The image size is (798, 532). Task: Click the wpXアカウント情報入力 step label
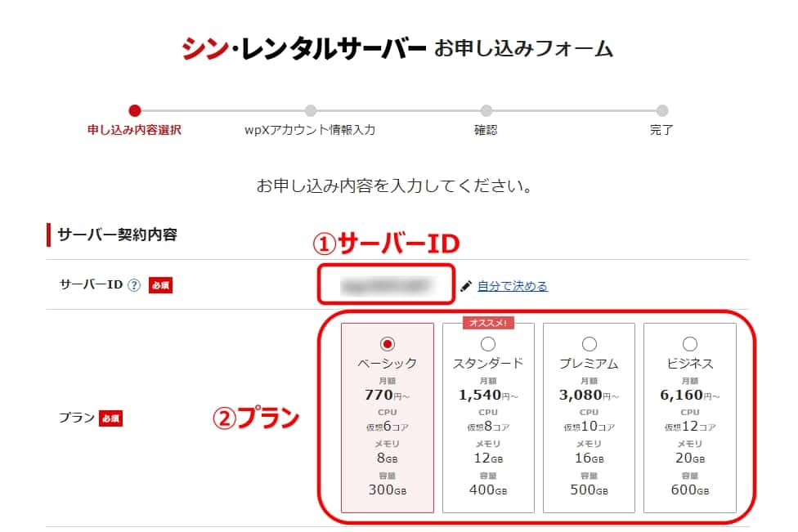pos(310,130)
